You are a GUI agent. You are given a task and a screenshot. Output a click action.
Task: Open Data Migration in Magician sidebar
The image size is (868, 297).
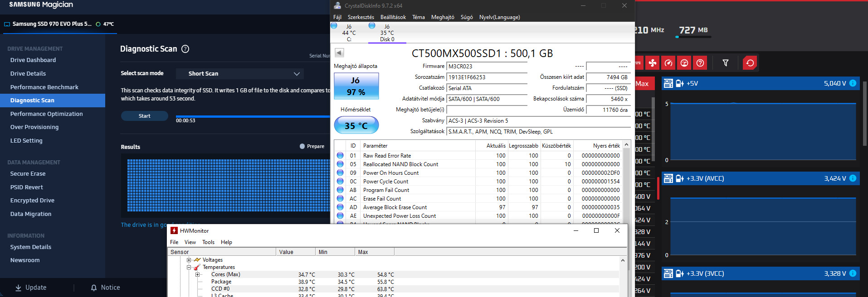tap(31, 214)
